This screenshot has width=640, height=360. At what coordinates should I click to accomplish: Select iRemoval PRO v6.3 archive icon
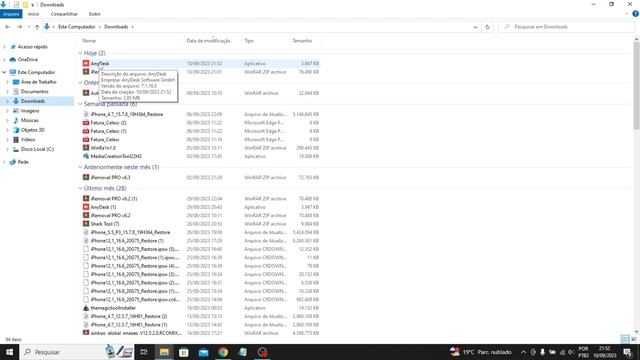[86, 178]
